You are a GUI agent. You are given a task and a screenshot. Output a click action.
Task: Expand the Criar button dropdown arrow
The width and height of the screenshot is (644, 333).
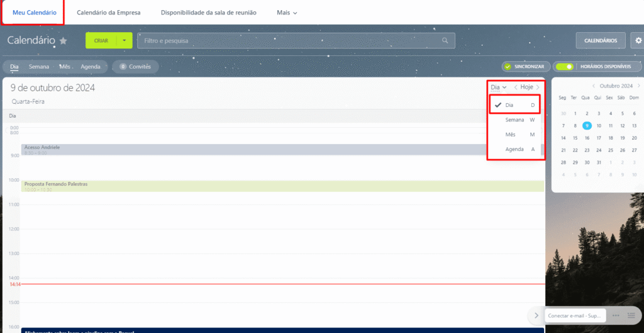125,41
